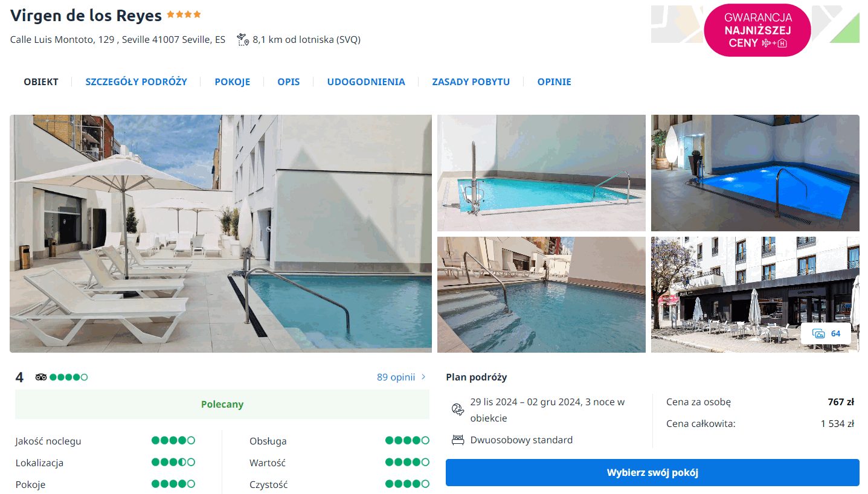Click the Gwarancja Najniższej Ceny badge

point(757,30)
